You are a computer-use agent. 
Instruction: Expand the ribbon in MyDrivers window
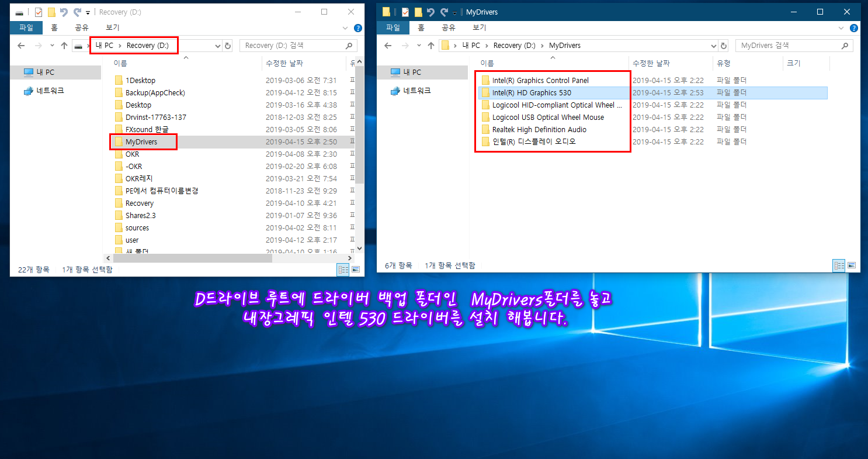click(x=841, y=28)
